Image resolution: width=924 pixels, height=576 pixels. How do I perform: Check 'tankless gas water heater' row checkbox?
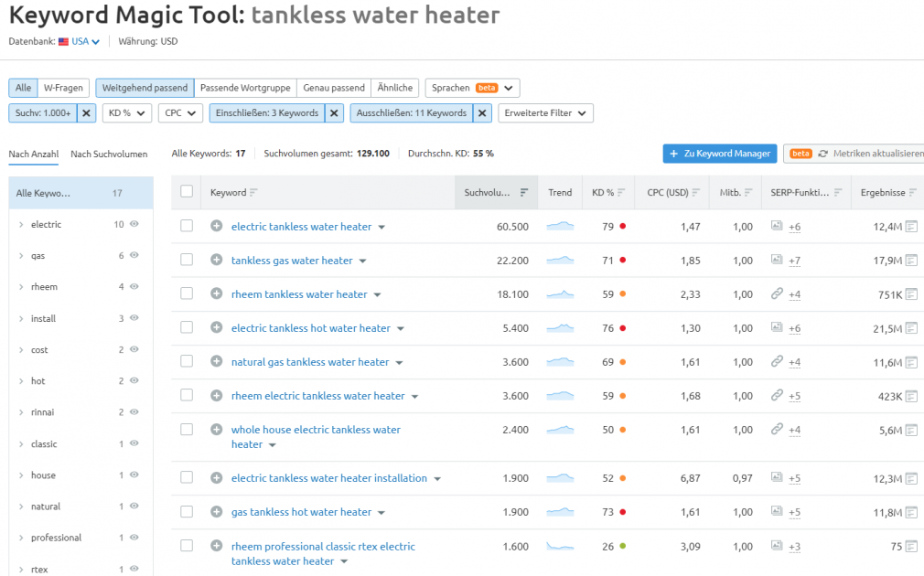[x=187, y=260]
